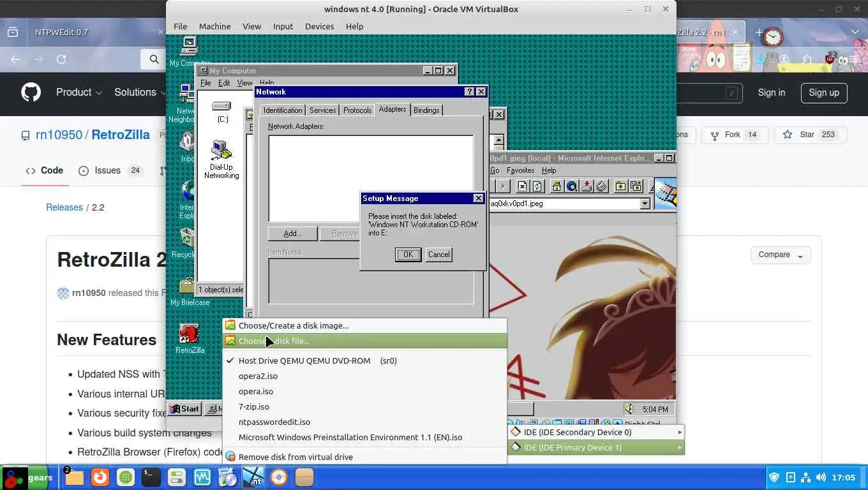The width and height of the screenshot is (868, 490).
Task: Click the GitHub logo icon
Action: [x=31, y=93]
